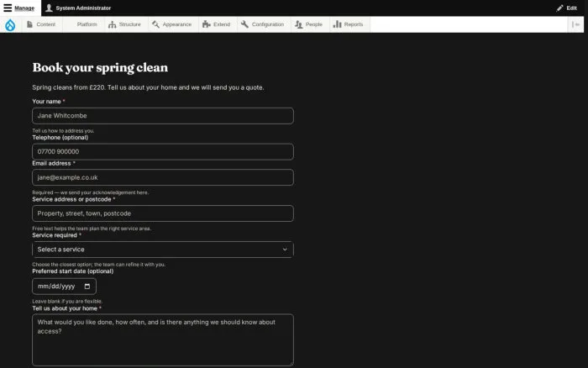Open the Appearance menu
The width and height of the screenshot is (588, 368).
tap(172, 24)
